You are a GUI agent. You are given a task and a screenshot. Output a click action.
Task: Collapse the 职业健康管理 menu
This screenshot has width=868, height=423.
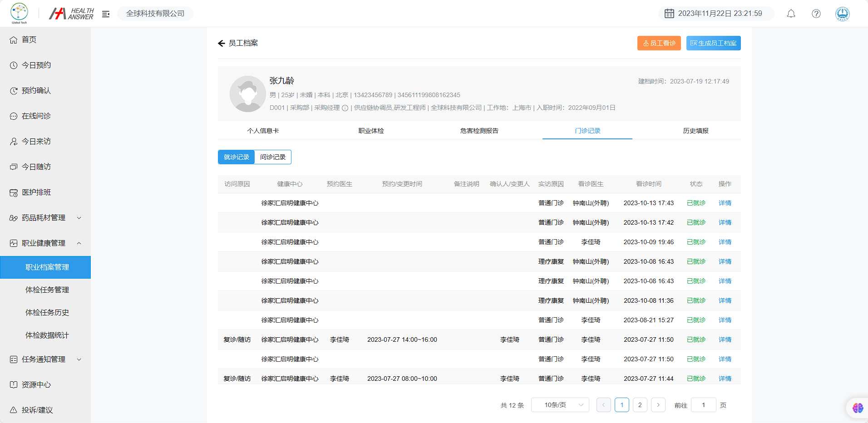tap(45, 243)
